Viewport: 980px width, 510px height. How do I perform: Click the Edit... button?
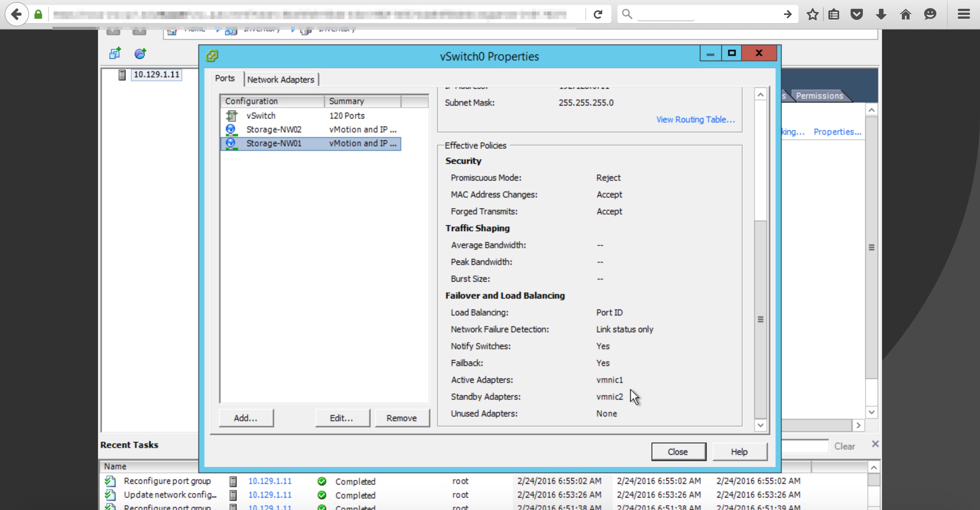[x=342, y=418]
